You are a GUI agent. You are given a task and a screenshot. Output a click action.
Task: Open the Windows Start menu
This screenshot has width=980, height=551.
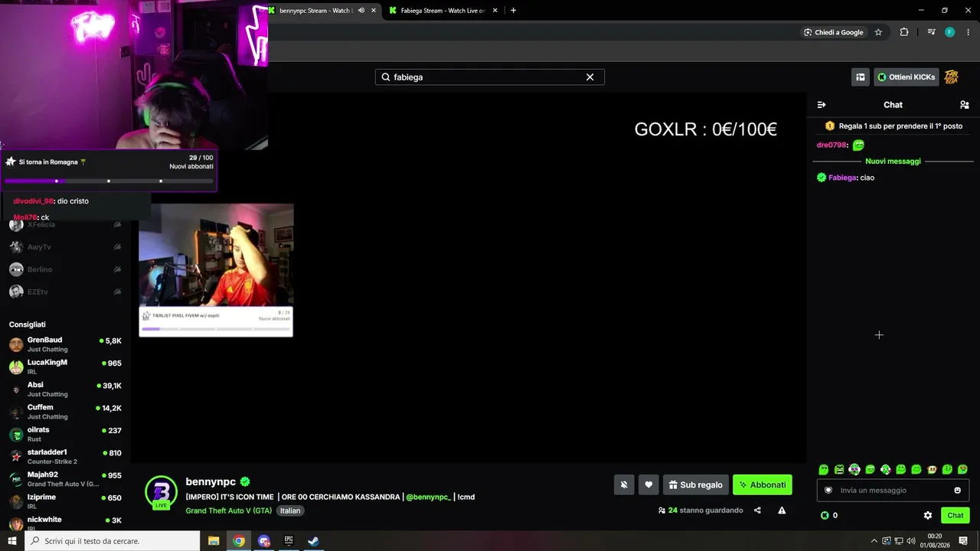click(12, 541)
